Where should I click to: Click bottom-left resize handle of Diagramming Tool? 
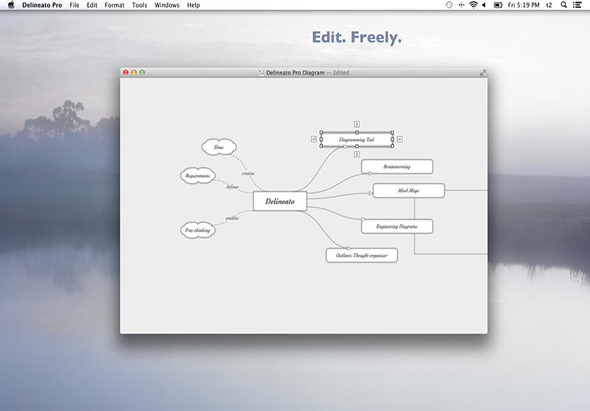[x=321, y=146]
